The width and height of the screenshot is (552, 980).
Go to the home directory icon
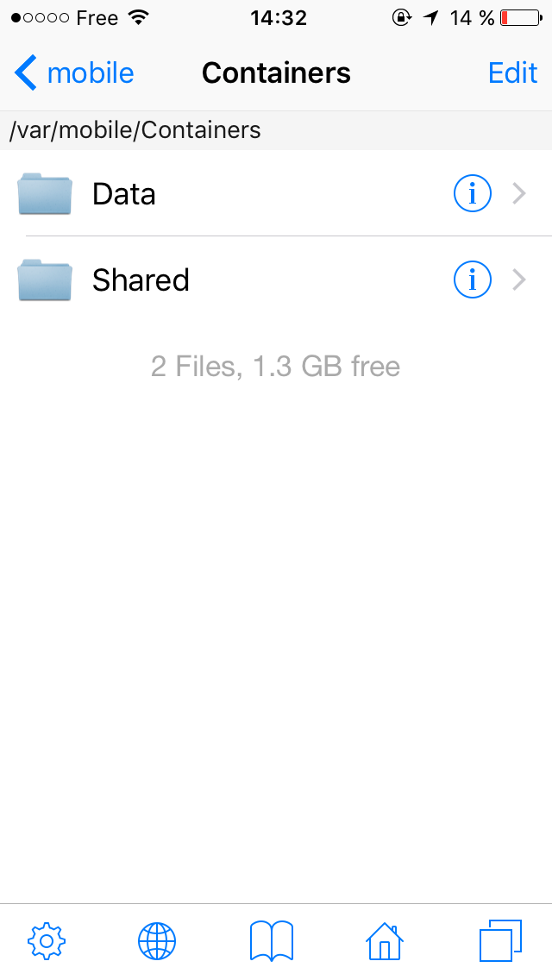[x=385, y=940]
